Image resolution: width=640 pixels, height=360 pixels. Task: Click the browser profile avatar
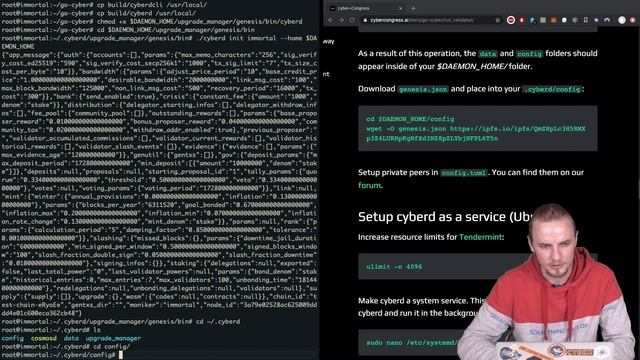coord(622,20)
